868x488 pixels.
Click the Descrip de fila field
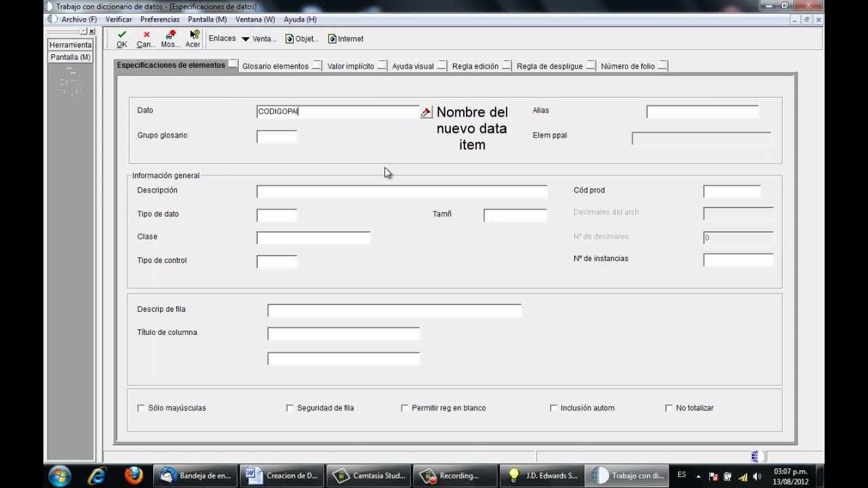click(x=394, y=310)
